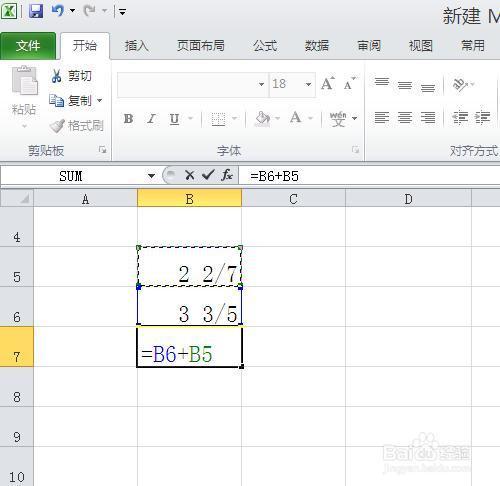Open the 文件 menu tab
Viewport: 500px width, 486px height.
[x=28, y=46]
